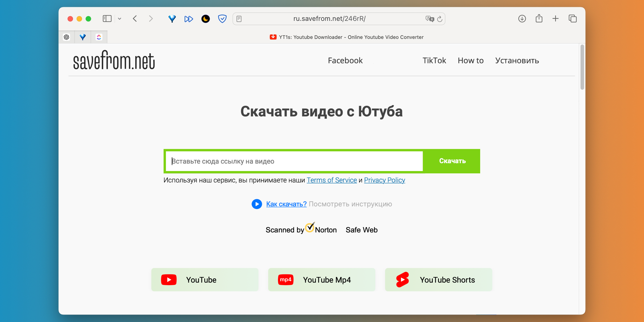Click the red mp4 icon
Viewport: 644px width, 322px height.
[x=286, y=280]
